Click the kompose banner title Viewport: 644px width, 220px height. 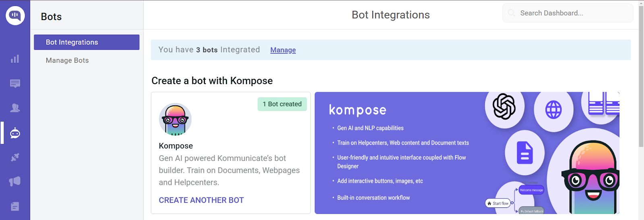tap(357, 110)
